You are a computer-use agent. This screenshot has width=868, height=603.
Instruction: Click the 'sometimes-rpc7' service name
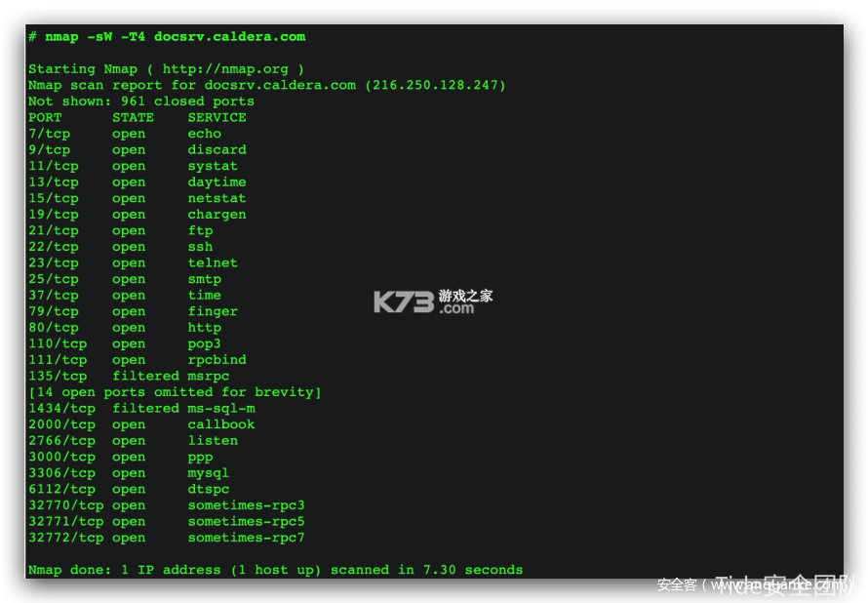click(x=247, y=538)
